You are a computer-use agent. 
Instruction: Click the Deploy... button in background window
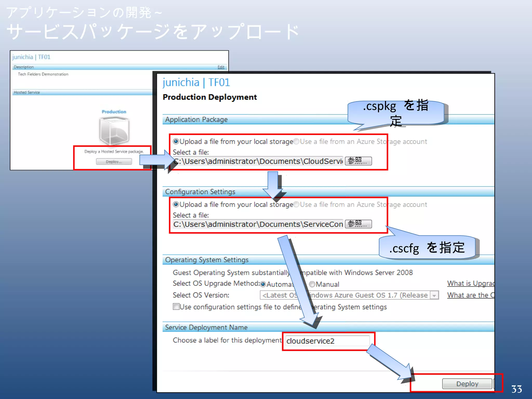(x=114, y=162)
